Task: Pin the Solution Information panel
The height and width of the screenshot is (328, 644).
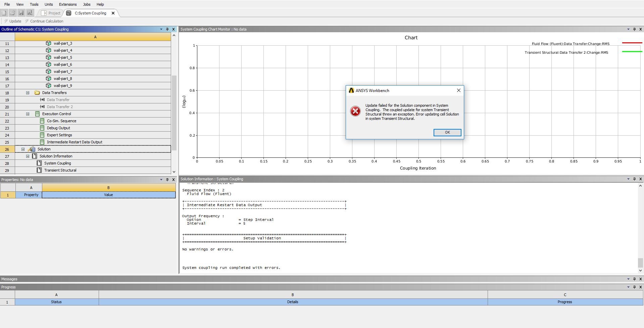Action: (634, 179)
